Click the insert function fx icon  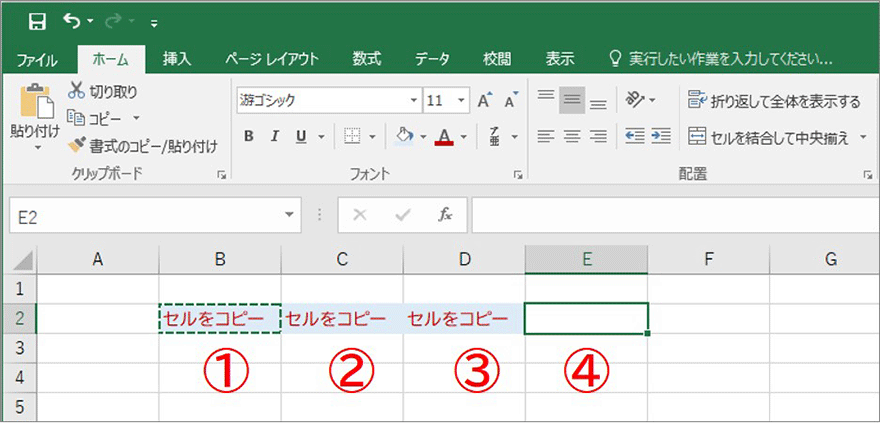[446, 214]
